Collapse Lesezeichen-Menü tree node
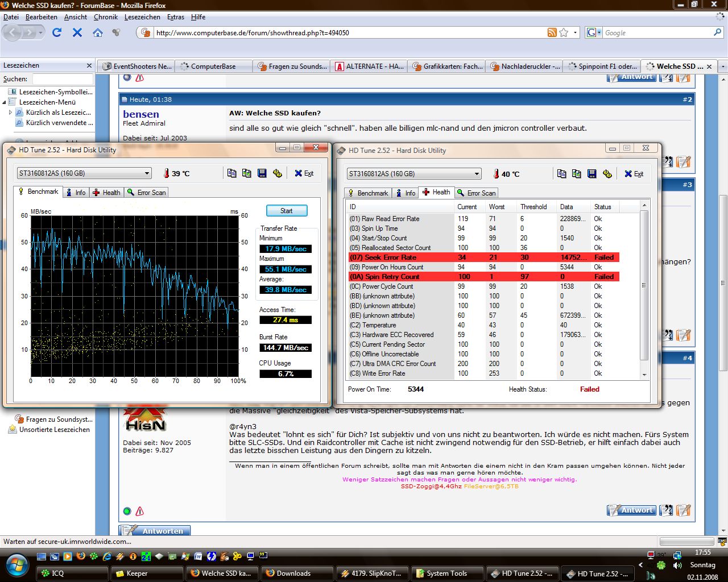The height and width of the screenshot is (582, 728). tap(5, 102)
